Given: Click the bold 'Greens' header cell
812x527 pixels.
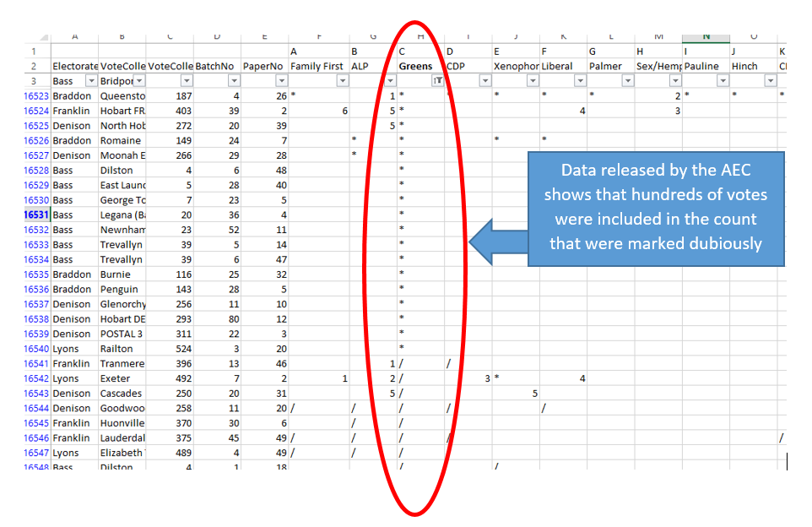Looking at the screenshot, I should point(420,67).
